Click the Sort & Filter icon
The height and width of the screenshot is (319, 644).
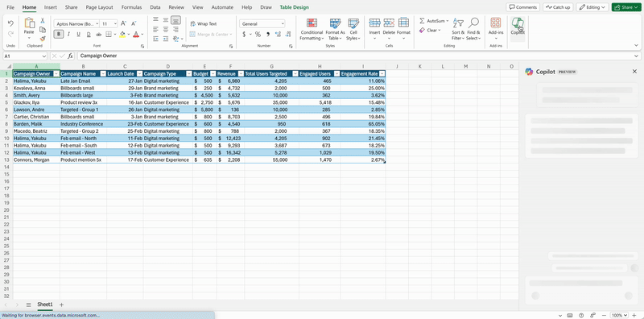tap(458, 23)
